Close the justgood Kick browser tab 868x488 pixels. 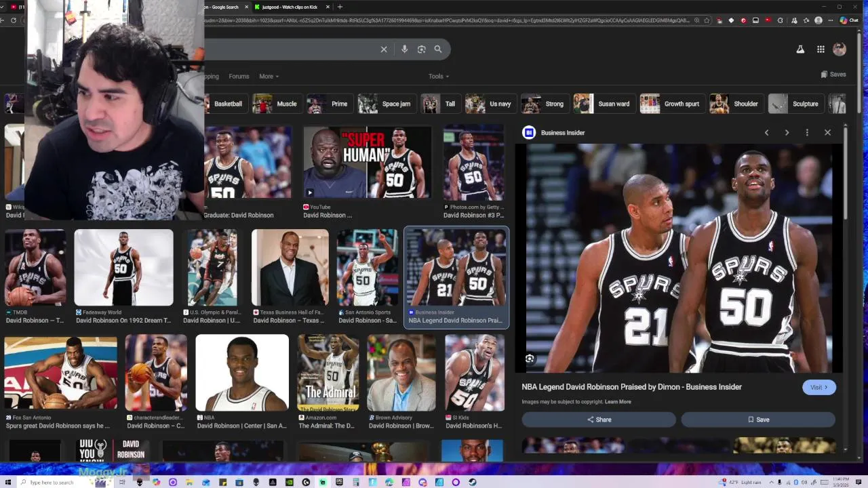coord(328,7)
